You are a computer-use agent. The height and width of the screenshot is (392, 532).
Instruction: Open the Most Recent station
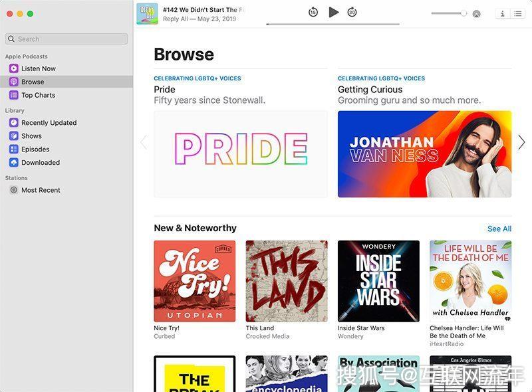(66, 190)
